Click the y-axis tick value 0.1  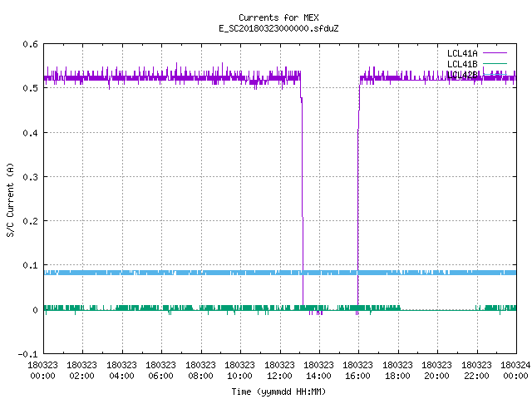[x=30, y=265]
